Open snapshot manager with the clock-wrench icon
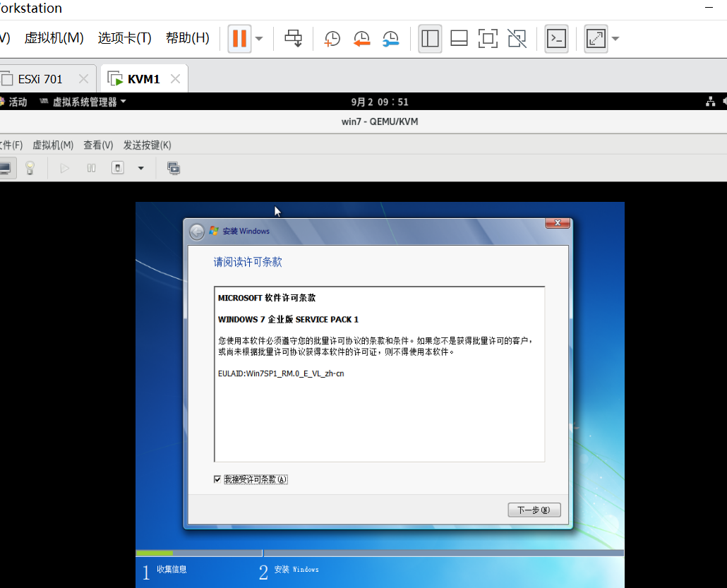Image resolution: width=727 pixels, height=588 pixels. click(x=391, y=39)
